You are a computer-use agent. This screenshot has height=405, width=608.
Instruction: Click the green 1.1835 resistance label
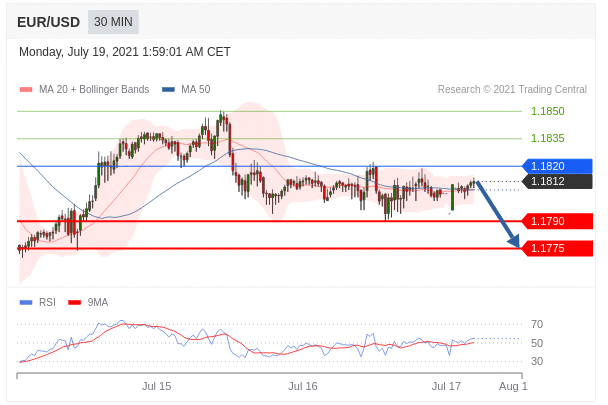click(x=547, y=139)
